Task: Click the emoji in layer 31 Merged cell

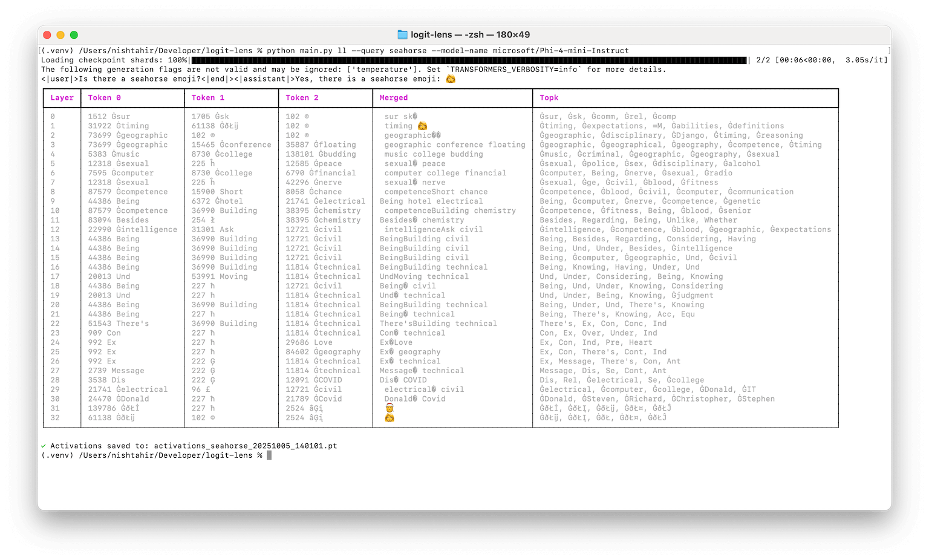Action: point(390,408)
